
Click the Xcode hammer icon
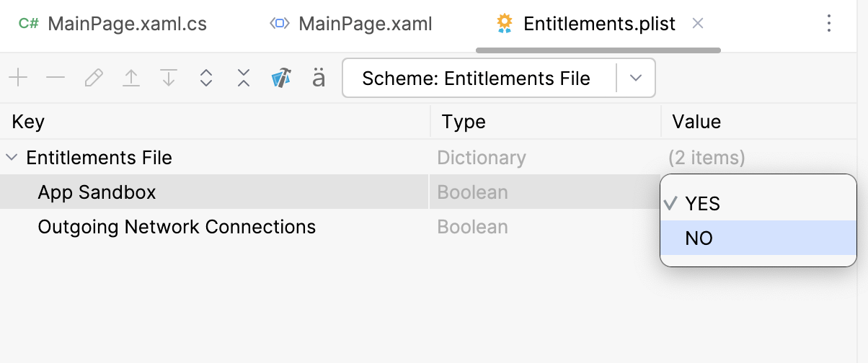pos(281,78)
